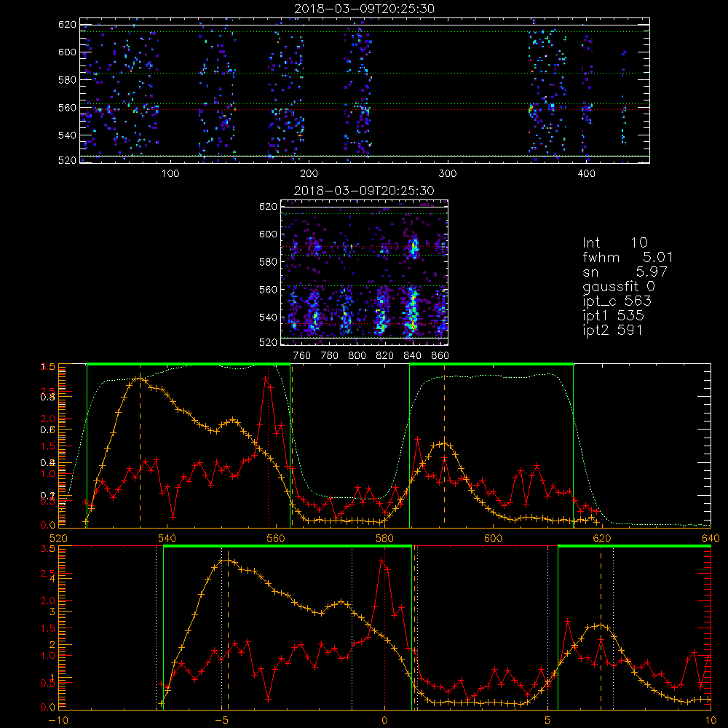Select the 'ipt1 535' parameter line
This screenshot has height=728, width=728.
click(x=613, y=316)
